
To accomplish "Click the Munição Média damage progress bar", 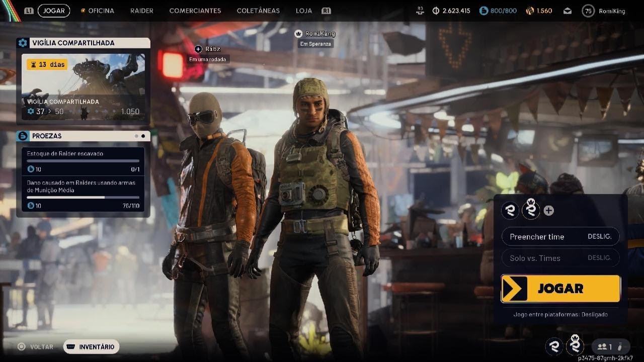I will pos(83,197).
